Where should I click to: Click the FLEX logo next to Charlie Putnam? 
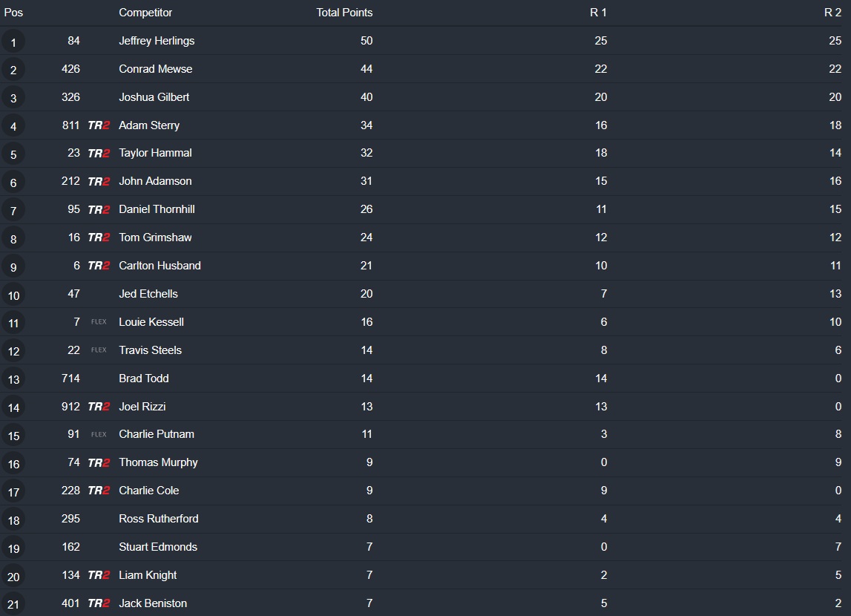coord(99,434)
